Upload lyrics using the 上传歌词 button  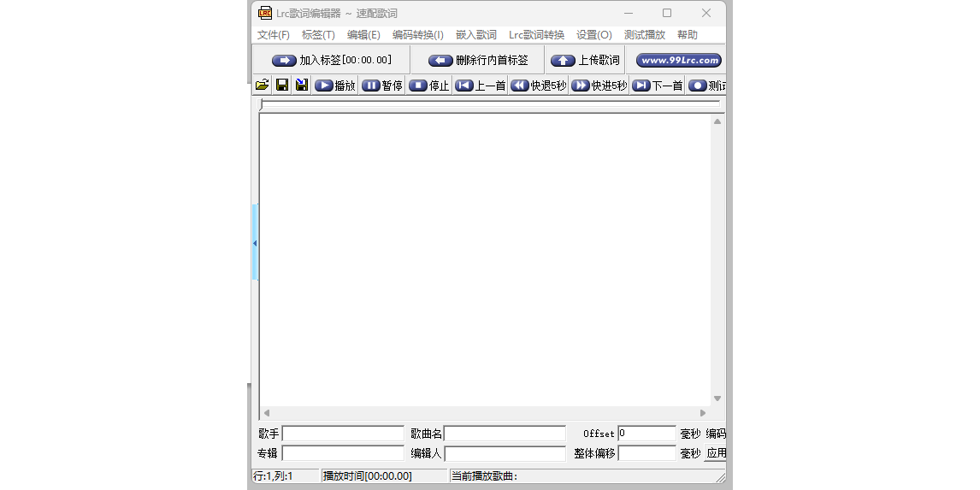click(x=586, y=61)
